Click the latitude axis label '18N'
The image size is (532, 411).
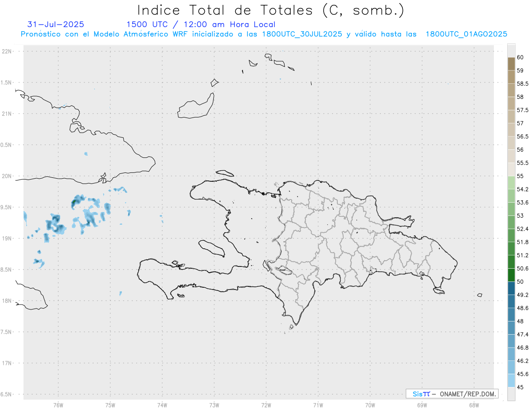coord(6,301)
